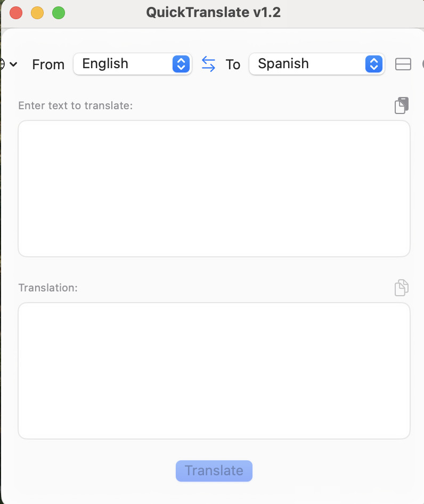This screenshot has width=424, height=504.
Task: Click the "From" label
Action: (48, 64)
